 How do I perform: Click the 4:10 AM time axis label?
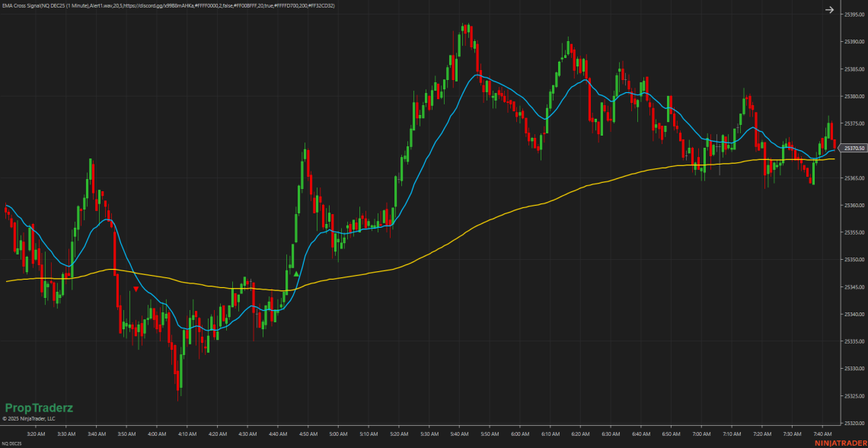click(187, 434)
